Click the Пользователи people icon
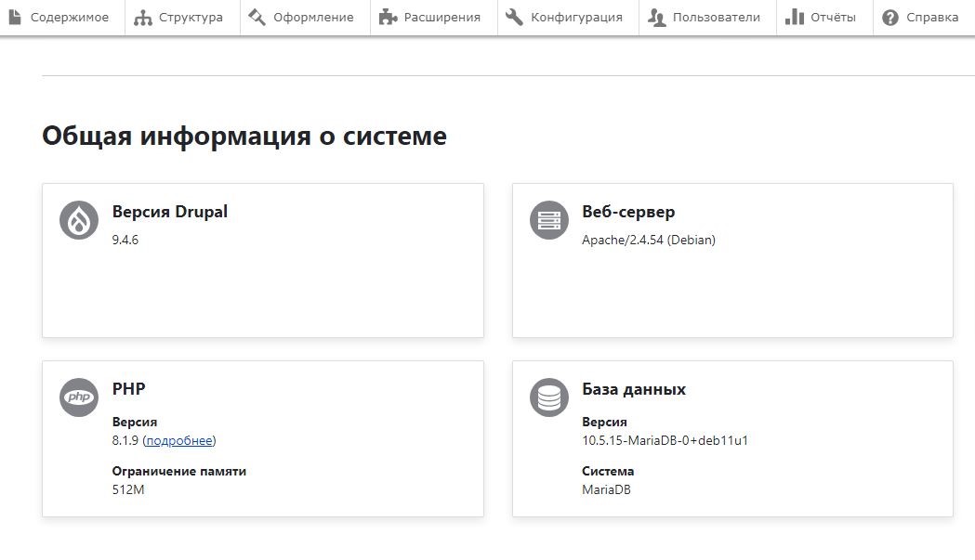This screenshot has height=560, width=975. click(656, 18)
